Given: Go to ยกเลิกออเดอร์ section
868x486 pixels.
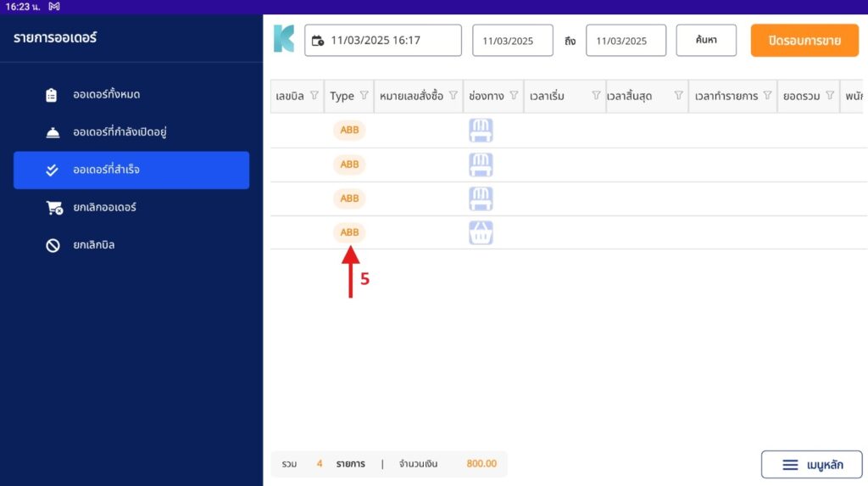Looking at the screenshot, I should pos(104,208).
